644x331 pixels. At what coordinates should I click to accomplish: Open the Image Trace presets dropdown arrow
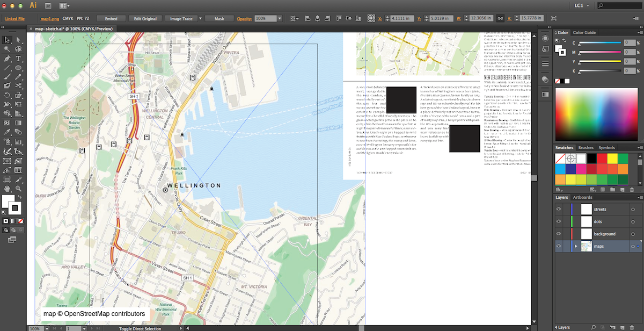point(200,18)
